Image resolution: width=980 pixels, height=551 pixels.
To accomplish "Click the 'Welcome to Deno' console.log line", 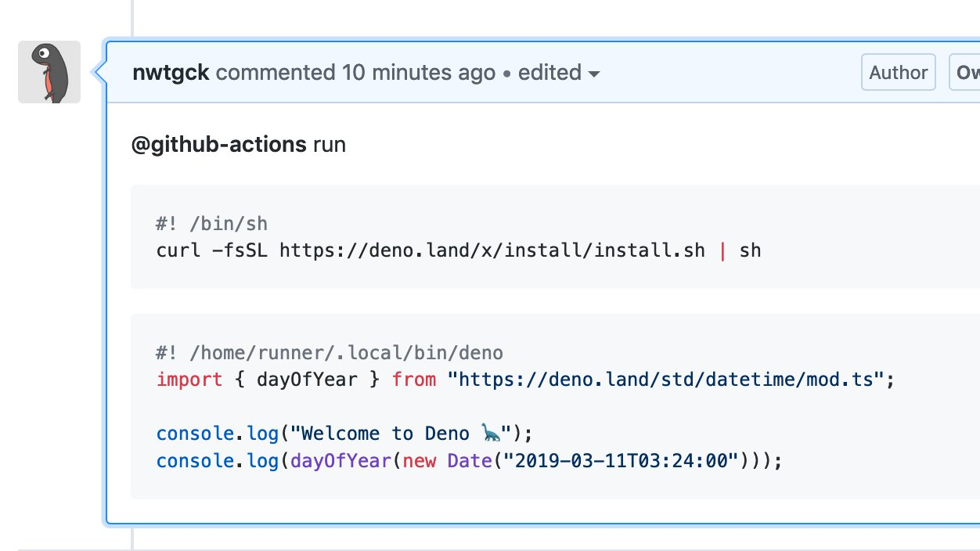I will pos(344,433).
